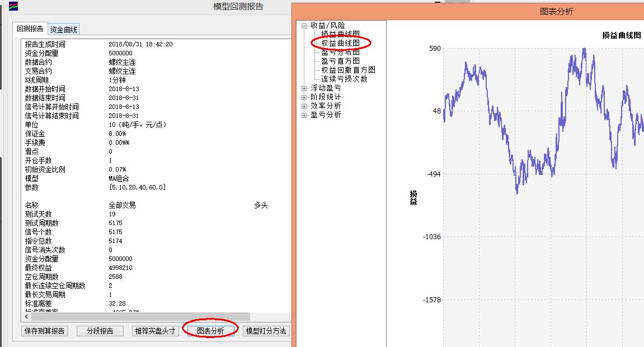
Task: Show the 权益回撤直方图 chart
Action: (348, 70)
